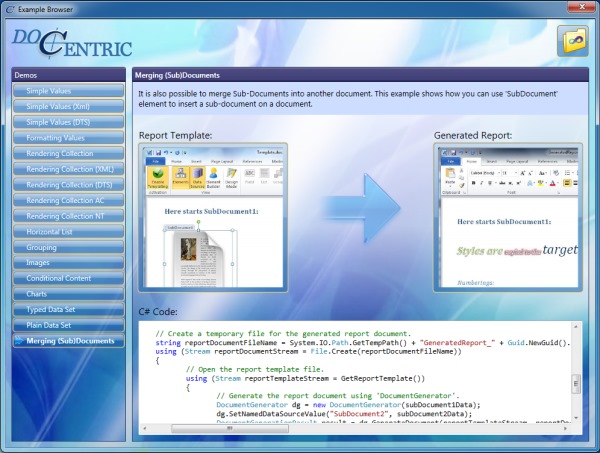Viewport: 600px width, 453px height.
Task: Open the Simple Values demo
Action: (x=68, y=91)
